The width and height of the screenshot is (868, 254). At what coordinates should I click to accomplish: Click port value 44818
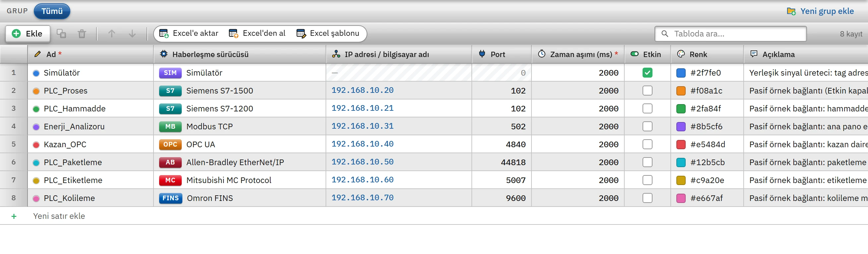(x=513, y=162)
